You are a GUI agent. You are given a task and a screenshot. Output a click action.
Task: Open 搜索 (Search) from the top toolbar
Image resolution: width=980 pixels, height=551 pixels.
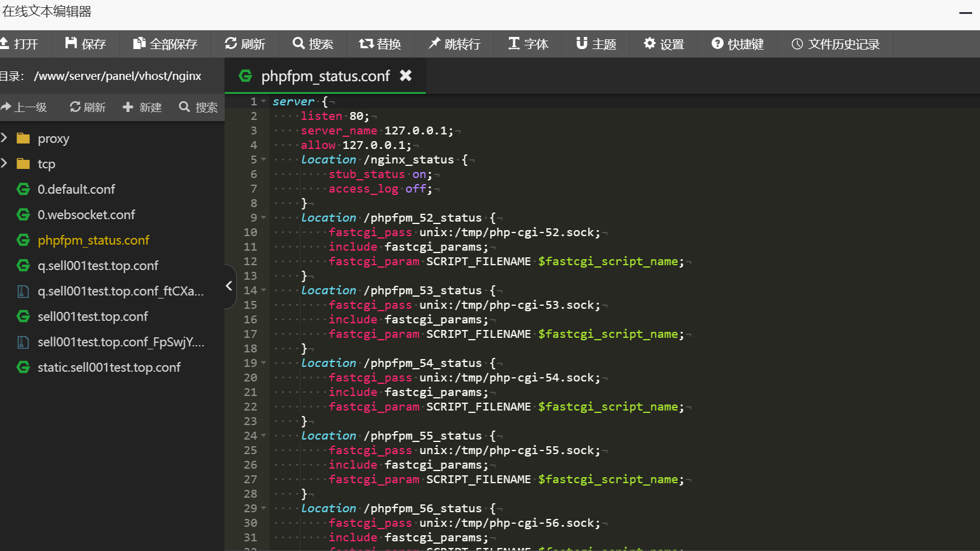point(313,44)
